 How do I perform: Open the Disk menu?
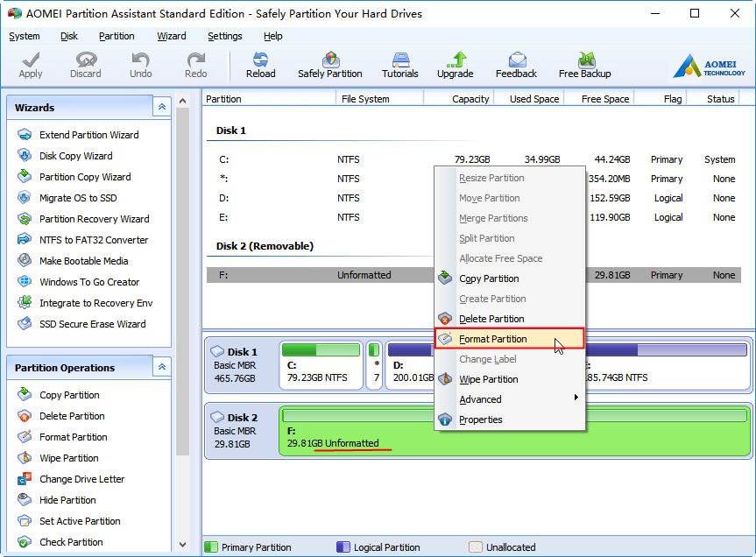tap(69, 36)
